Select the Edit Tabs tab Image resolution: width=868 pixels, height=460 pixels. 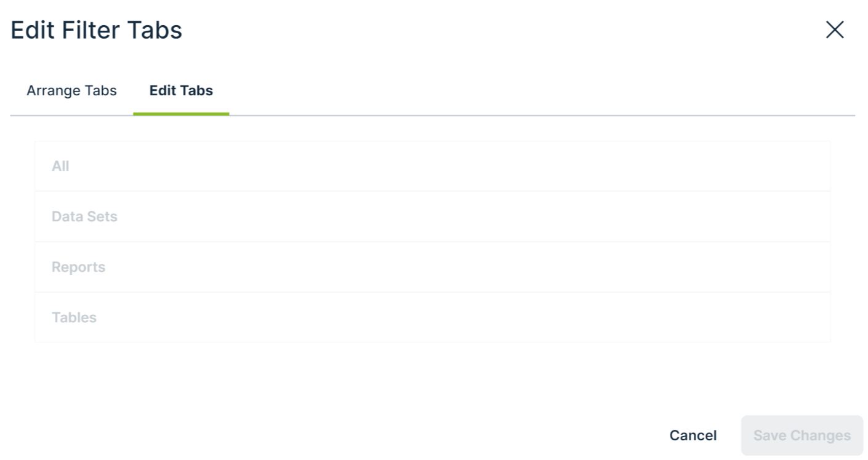coord(181,90)
